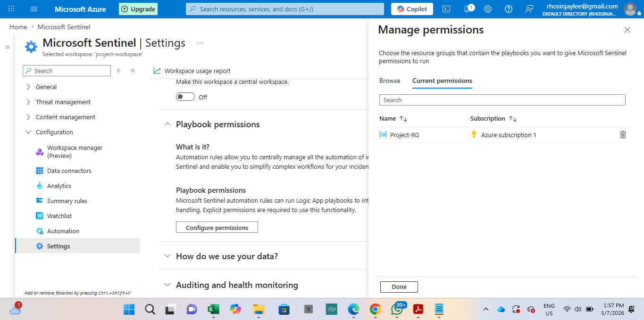Screen dimensions: 644x320
Task: Open the feedback icon in header
Action: coord(529,9)
